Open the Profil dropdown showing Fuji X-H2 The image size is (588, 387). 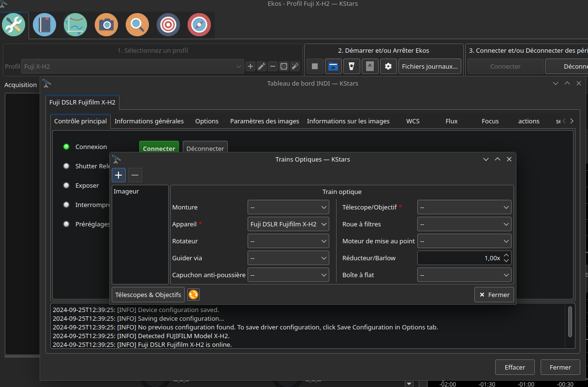click(133, 66)
